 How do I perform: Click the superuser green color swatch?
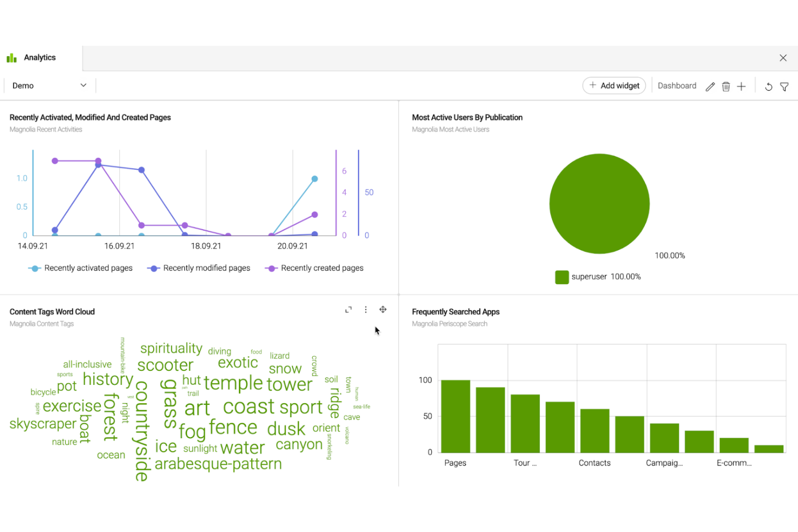(562, 277)
